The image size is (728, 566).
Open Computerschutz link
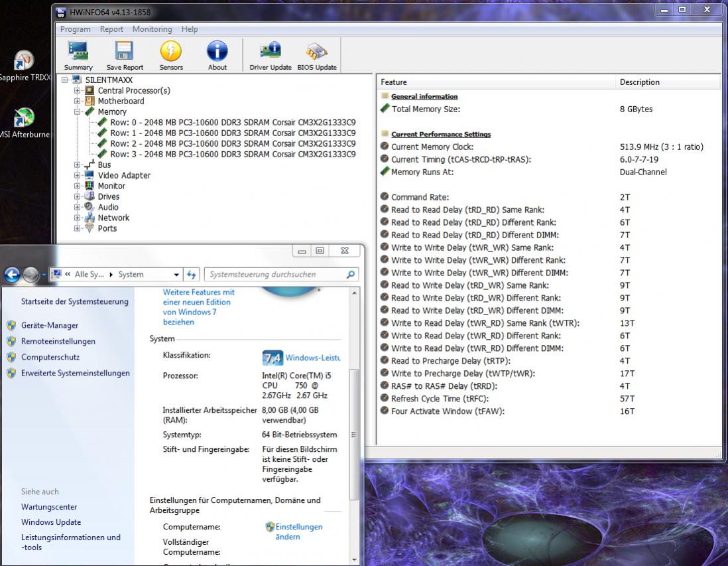(x=50, y=358)
